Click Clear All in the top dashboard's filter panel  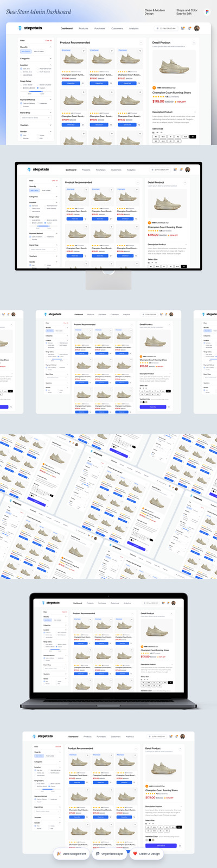[48, 40]
